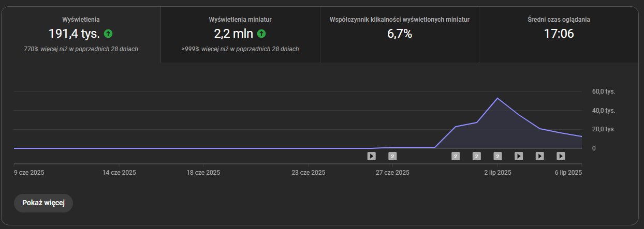Screen dimensions: 644x229
Task: Switch to Wyświetlenia miniatur tab
Action: click(240, 35)
